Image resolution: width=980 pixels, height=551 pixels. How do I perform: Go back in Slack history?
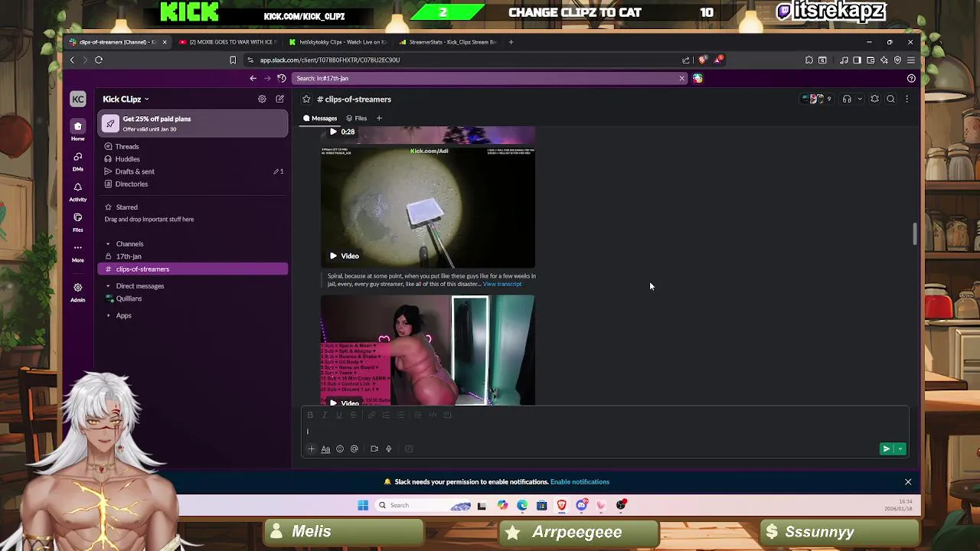coord(253,78)
